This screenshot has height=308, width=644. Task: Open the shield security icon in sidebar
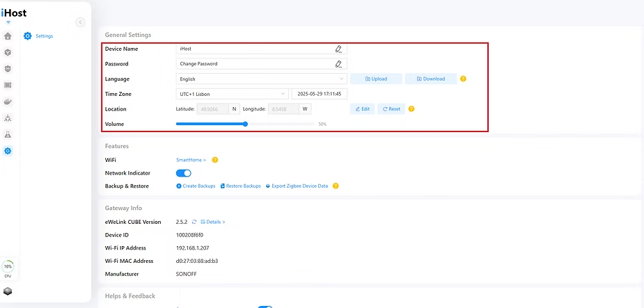[x=8, y=69]
